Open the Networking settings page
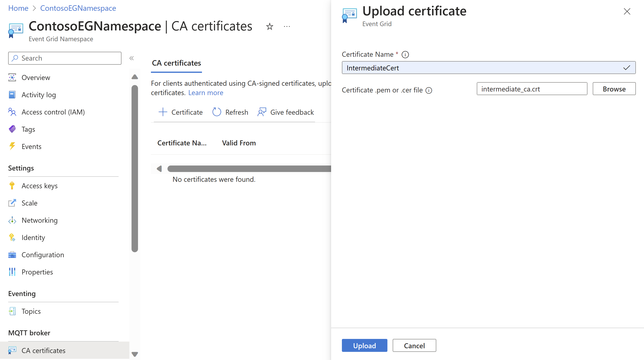Screen dimensions: 644x360 click(x=40, y=220)
